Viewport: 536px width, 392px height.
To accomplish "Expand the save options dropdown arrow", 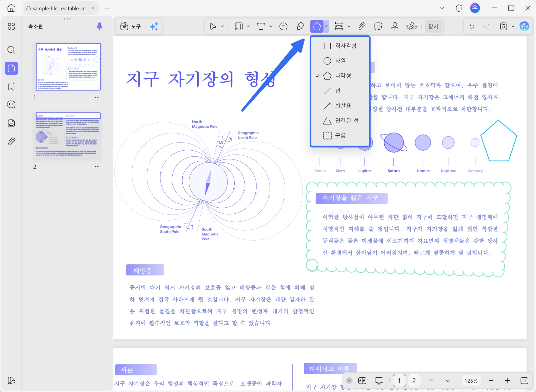I will 513,26.
